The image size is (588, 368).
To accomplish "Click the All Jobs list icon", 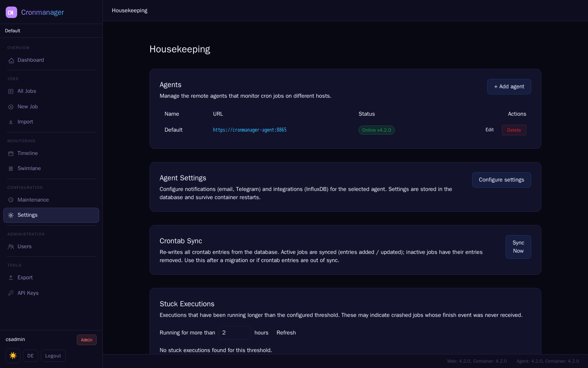I will [x=11, y=92].
